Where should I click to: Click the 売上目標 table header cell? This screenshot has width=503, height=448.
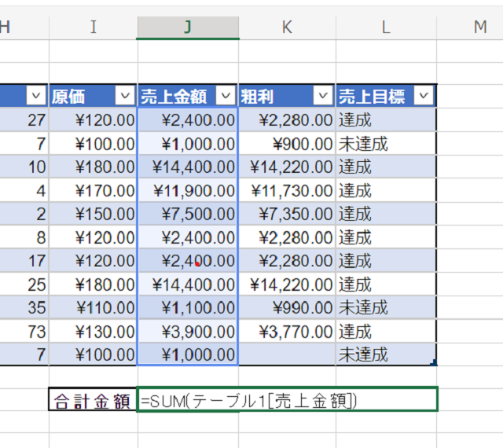(x=386, y=96)
